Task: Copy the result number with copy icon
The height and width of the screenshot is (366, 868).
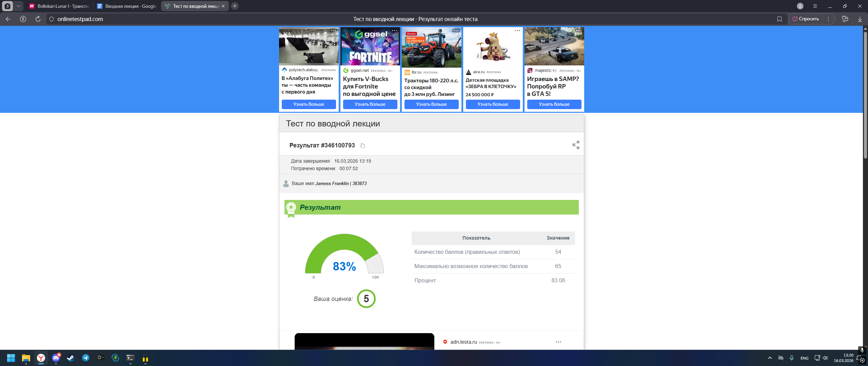Action: click(363, 146)
